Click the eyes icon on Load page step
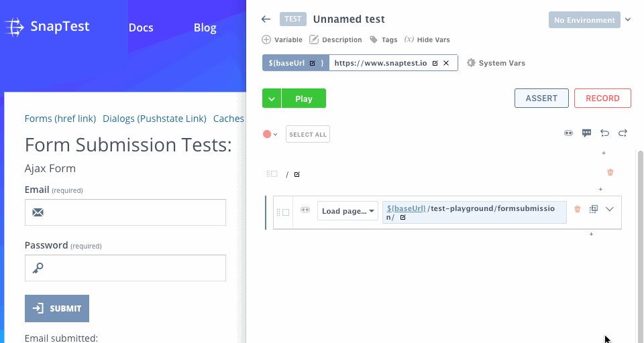This screenshot has height=343, width=644. 305,210
